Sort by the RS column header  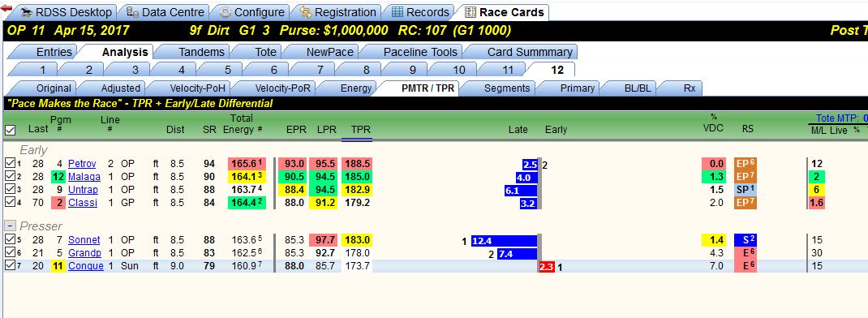click(748, 130)
